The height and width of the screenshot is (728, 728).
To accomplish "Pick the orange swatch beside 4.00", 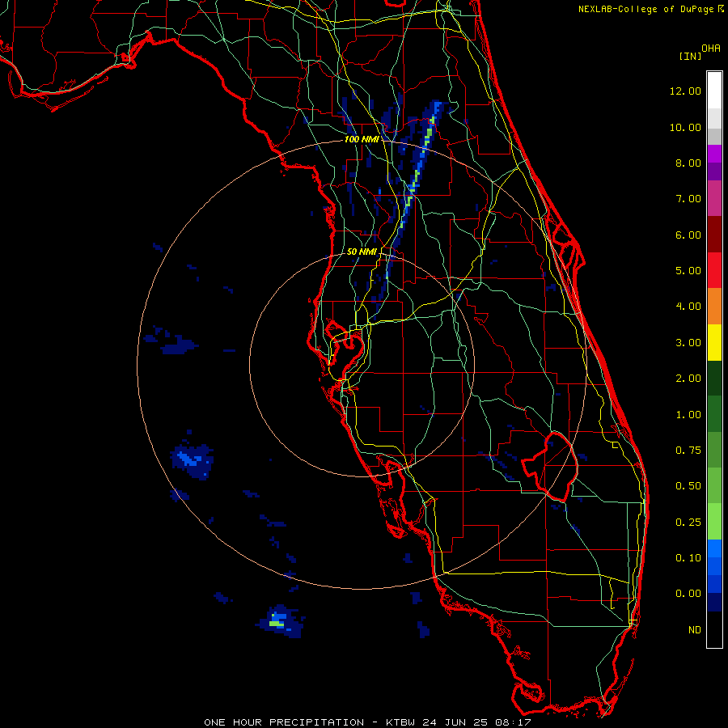I will pyautogui.click(x=714, y=307).
